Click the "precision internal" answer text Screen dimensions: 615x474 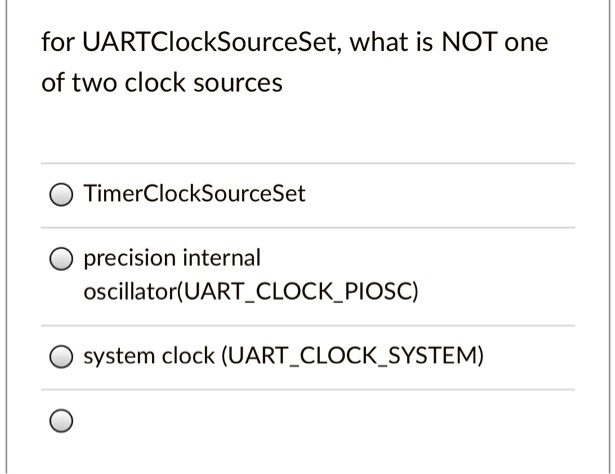(x=172, y=258)
